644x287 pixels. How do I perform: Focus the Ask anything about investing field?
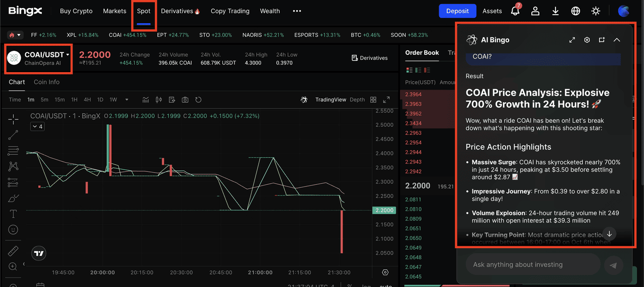(x=532, y=264)
